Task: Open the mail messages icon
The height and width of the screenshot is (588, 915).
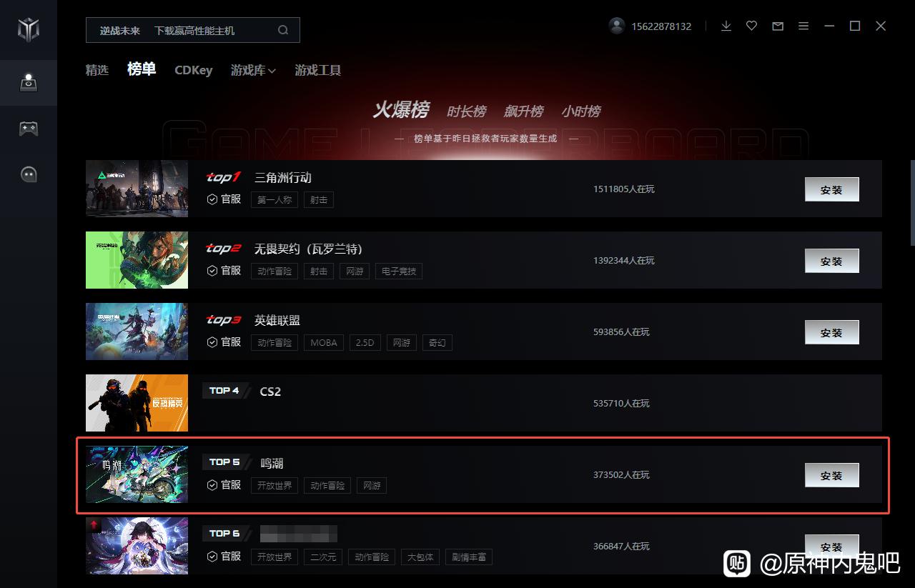Action: [778, 26]
